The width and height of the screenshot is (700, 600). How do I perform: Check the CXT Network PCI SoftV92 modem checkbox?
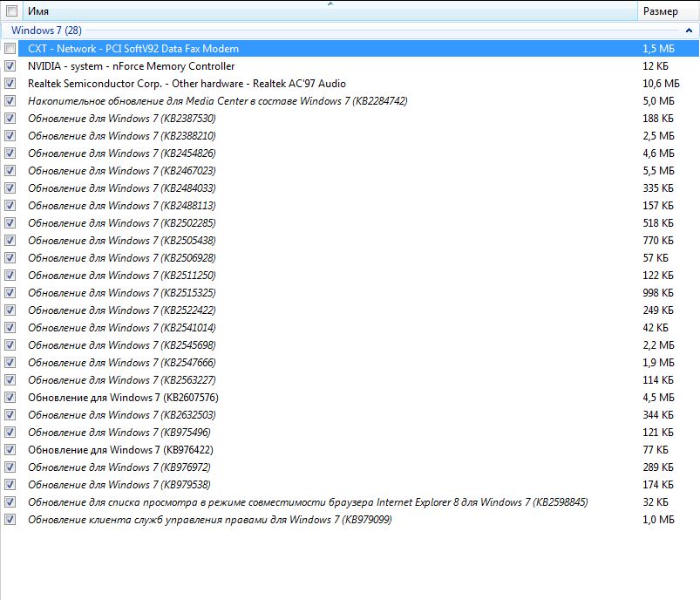(10, 48)
